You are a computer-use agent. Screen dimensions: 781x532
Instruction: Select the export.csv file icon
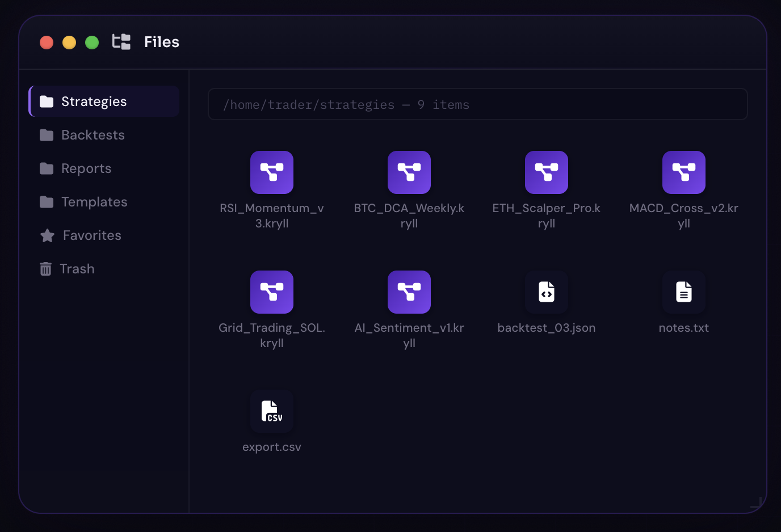[x=272, y=411]
